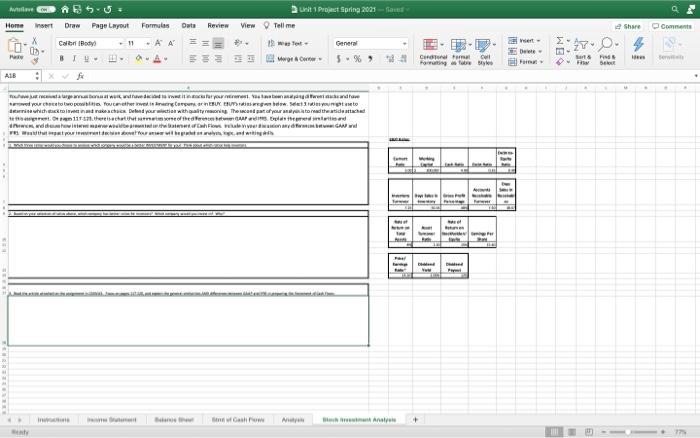Cut the selection with scissors icon
This screenshot has height=438, width=700.
tap(34, 41)
